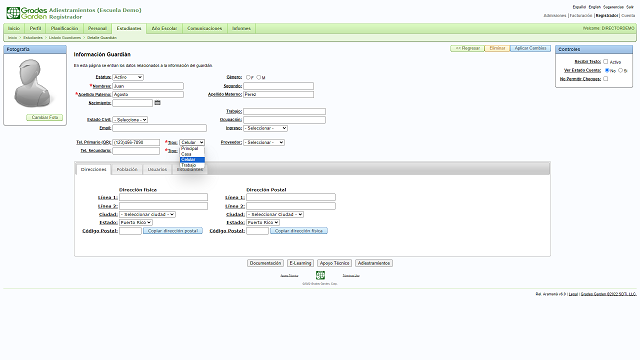Image resolution: width=640 pixels, height=360 pixels.
Task: Click Listado Guardianes in breadcrumb
Action: 65,38
